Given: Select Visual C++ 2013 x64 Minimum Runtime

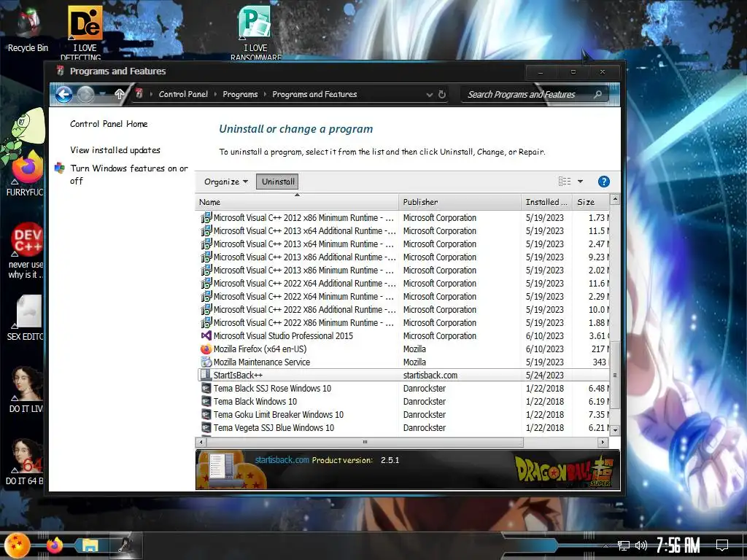Looking at the screenshot, I should pyautogui.click(x=303, y=244).
